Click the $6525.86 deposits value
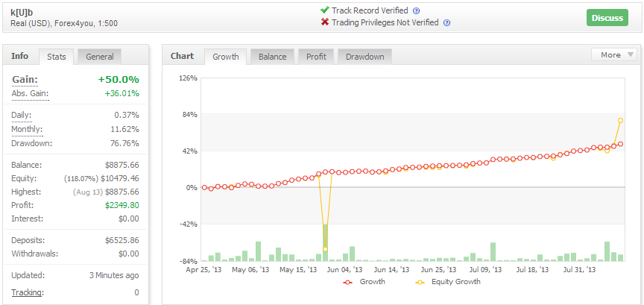The width and height of the screenshot is (644, 305). pos(122,240)
